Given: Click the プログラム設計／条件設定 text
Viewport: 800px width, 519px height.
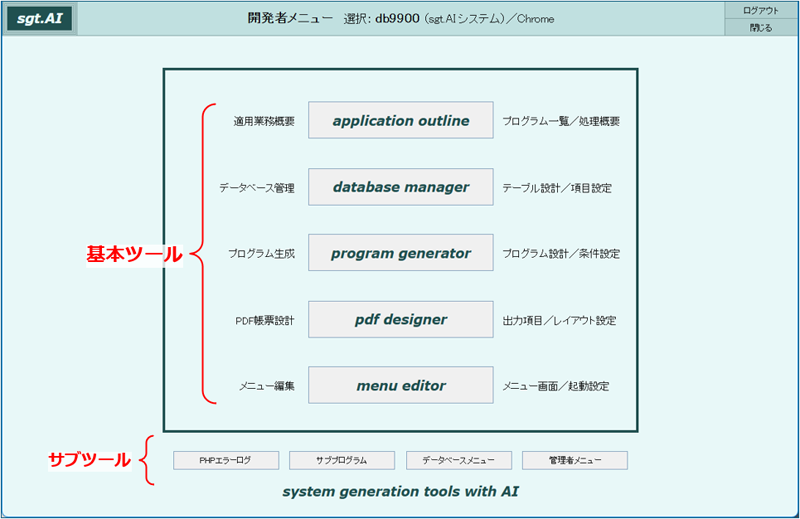Looking at the screenshot, I should (x=561, y=254).
